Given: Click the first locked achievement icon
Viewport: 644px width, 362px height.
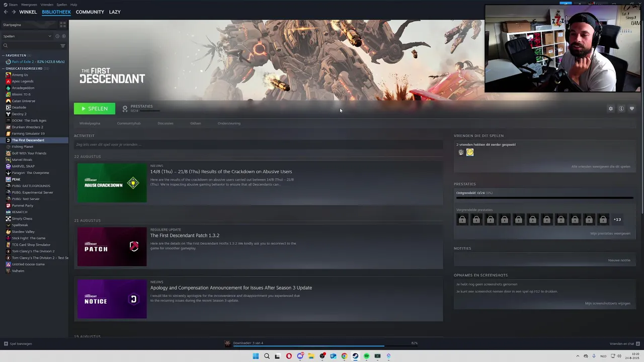Looking at the screenshot, I should [462, 219].
